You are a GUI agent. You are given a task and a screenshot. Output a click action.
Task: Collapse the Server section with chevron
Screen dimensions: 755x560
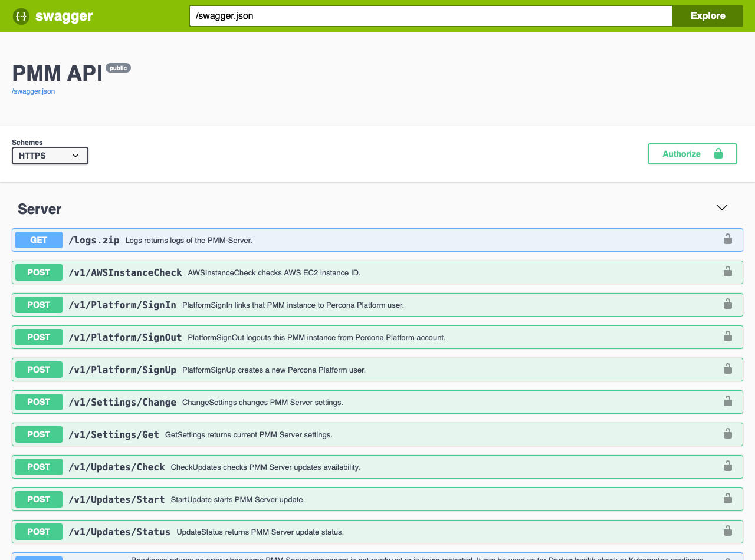coord(721,208)
